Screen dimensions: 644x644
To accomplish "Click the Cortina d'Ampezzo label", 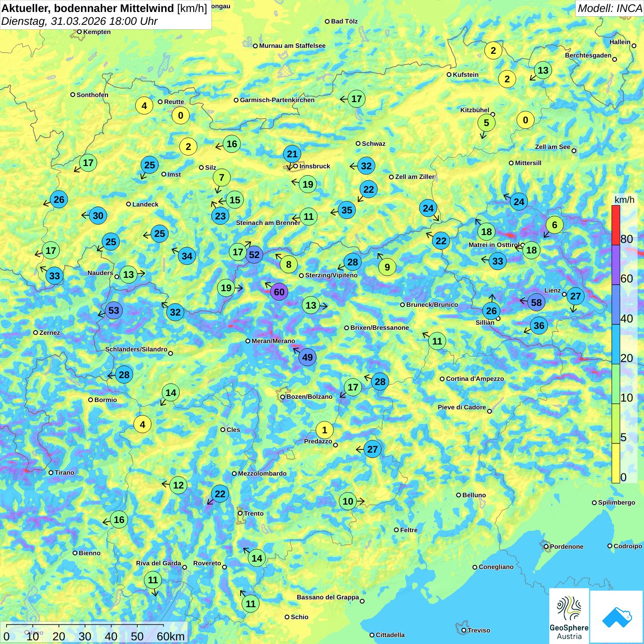I will click(475, 379).
